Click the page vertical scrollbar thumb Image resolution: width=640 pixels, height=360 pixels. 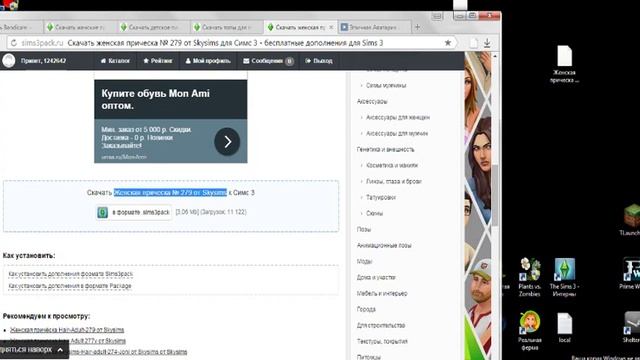[x=495, y=195]
